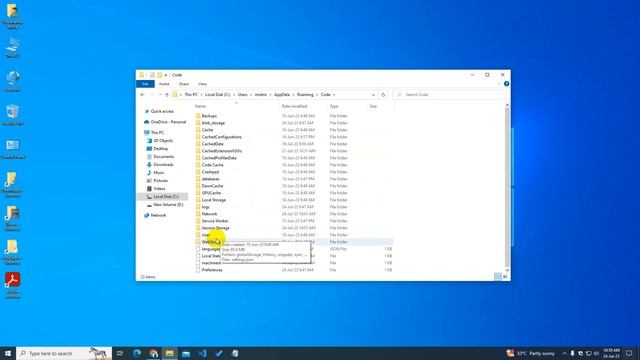
Task: Click the New Folder icon in title bar
Action: click(x=160, y=75)
